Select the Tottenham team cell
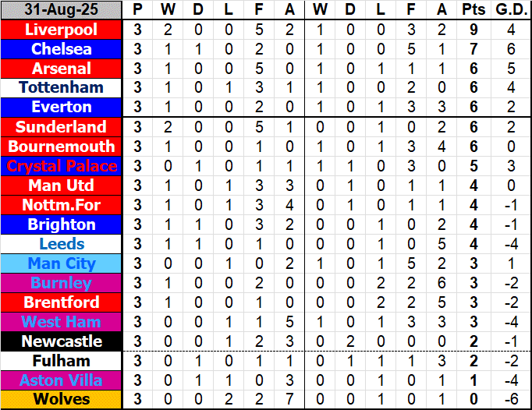This screenshot has width=532, height=410. tap(61, 88)
